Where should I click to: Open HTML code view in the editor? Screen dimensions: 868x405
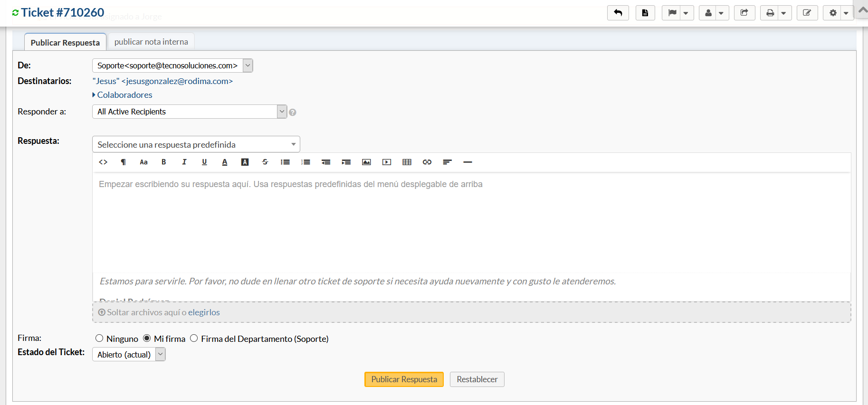103,162
